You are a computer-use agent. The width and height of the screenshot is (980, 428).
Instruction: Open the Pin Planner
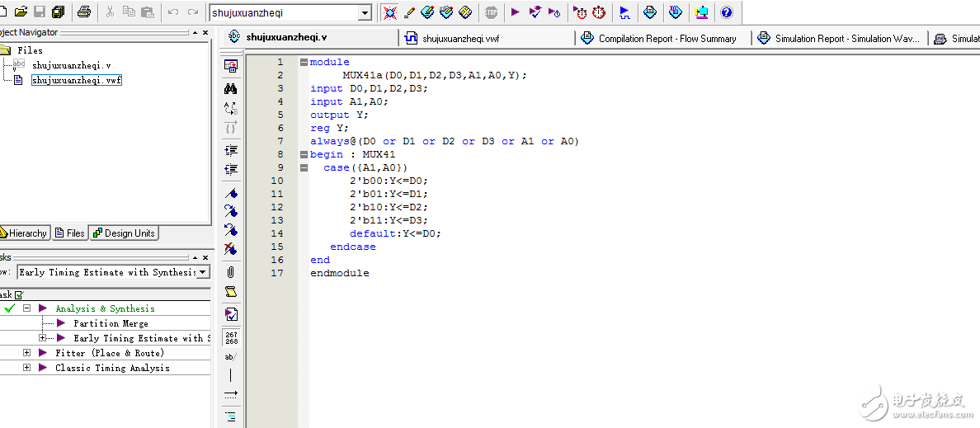(x=446, y=12)
